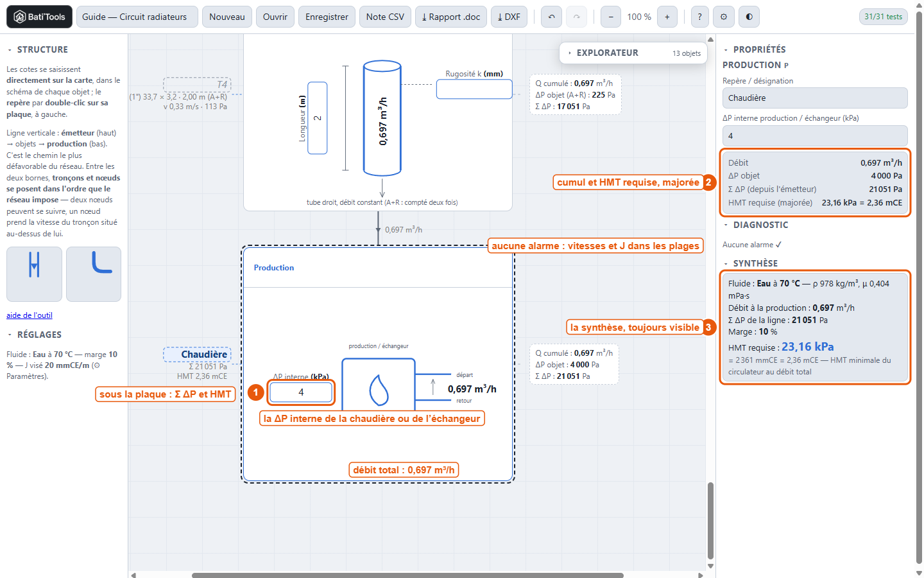Zoom in with the plus button

667,17
